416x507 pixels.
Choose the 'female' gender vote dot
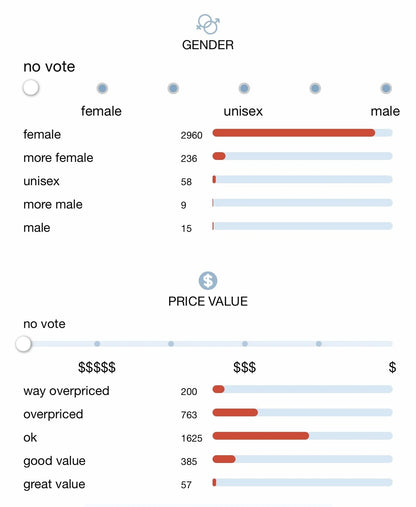102,88
